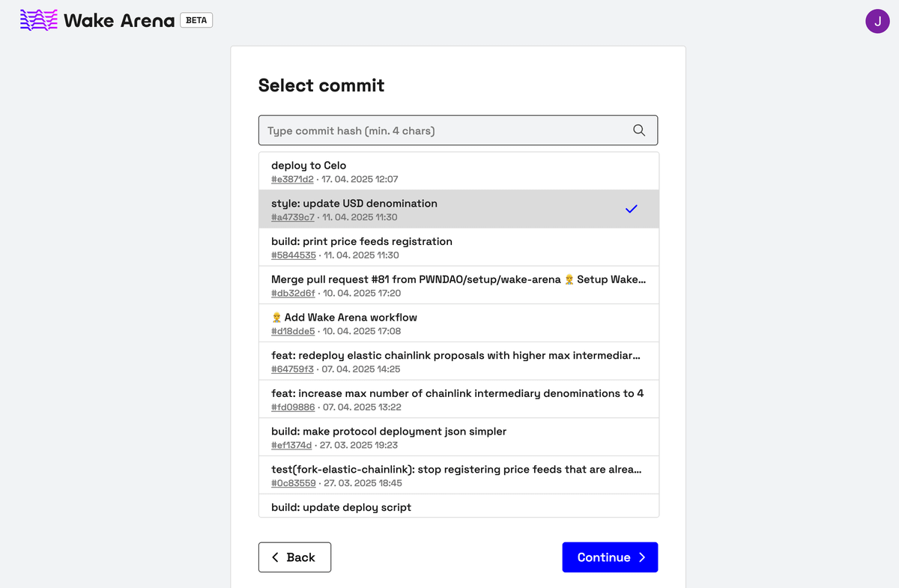
Task: Open the J user avatar menu
Action: (877, 21)
